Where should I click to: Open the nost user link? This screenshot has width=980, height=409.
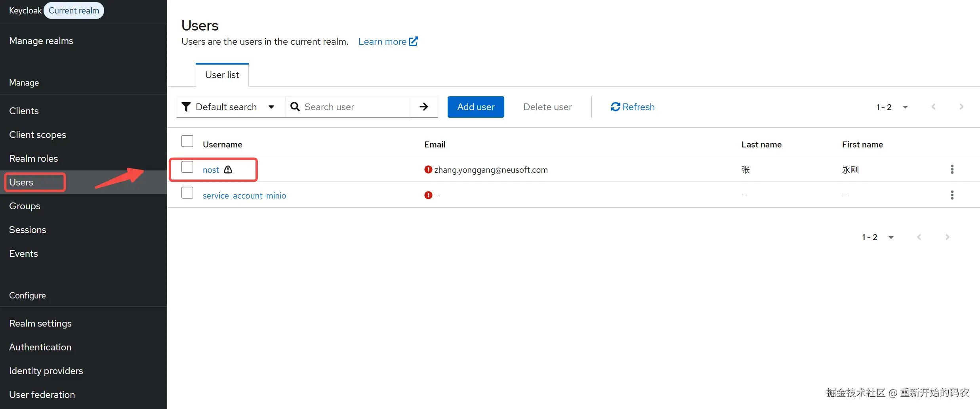[x=211, y=170]
